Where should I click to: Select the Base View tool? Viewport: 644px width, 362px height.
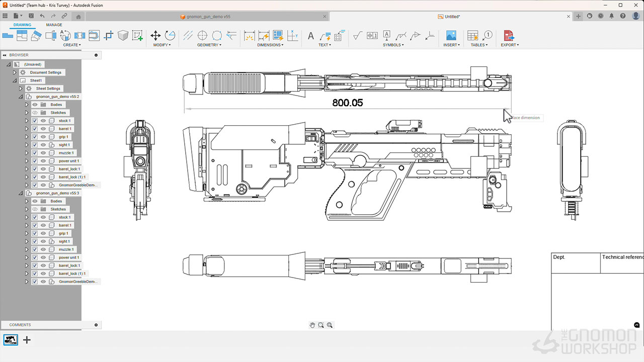8,35
